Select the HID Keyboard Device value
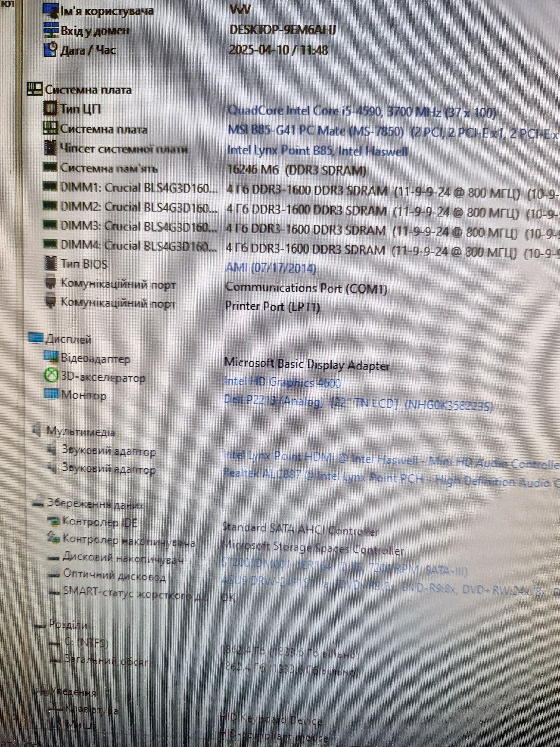The height and width of the screenshot is (747, 560). point(271,719)
